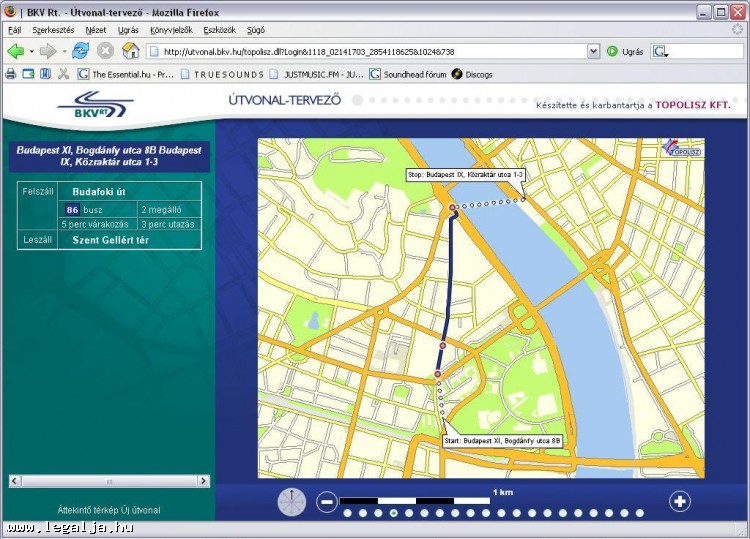Screen dimensions: 750x539
Task: Click the map zoom-out minus button
Action: point(327,502)
